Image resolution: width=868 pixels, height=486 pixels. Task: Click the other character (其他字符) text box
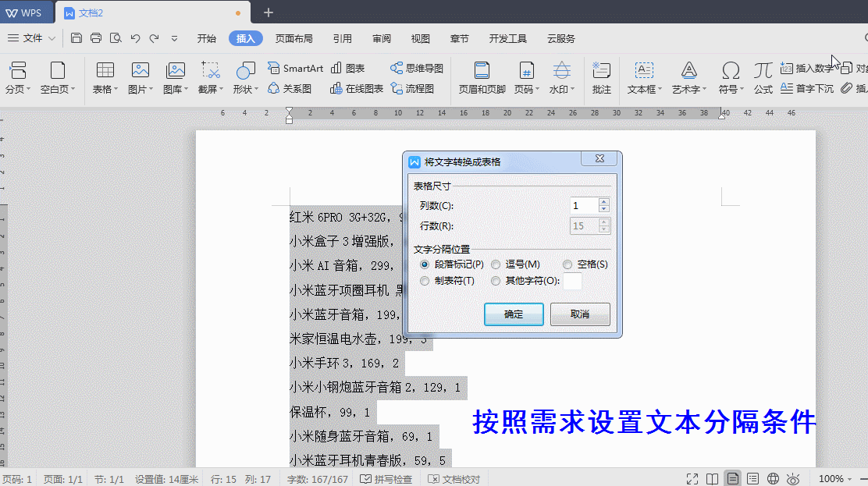572,281
